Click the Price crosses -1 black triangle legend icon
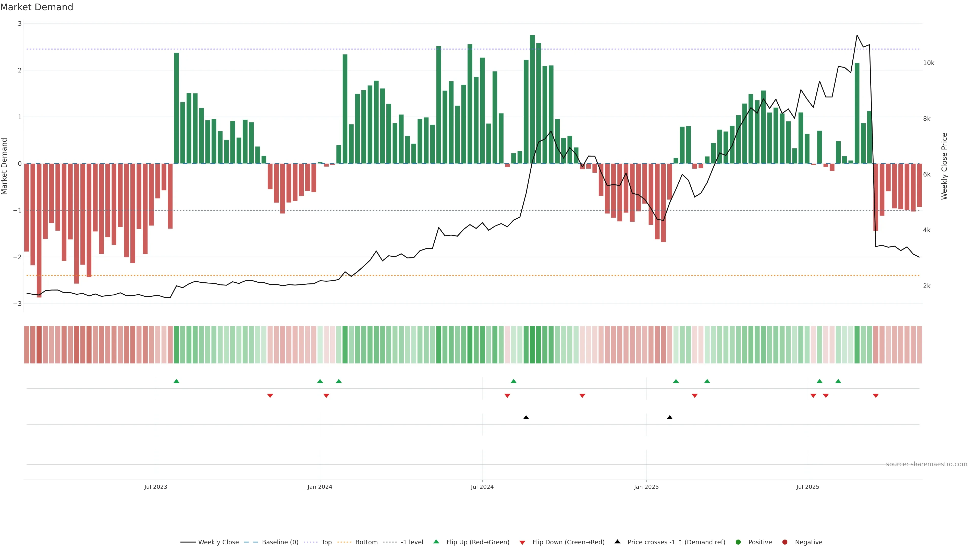Viewport: 980px width, 551px height. pyautogui.click(x=617, y=542)
